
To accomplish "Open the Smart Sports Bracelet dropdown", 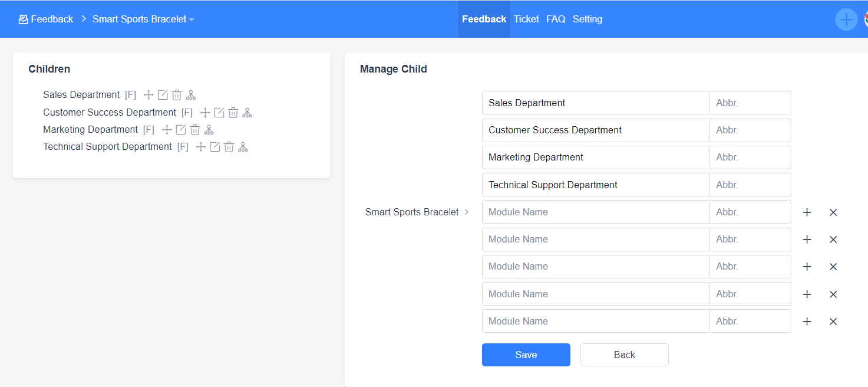I will (143, 19).
